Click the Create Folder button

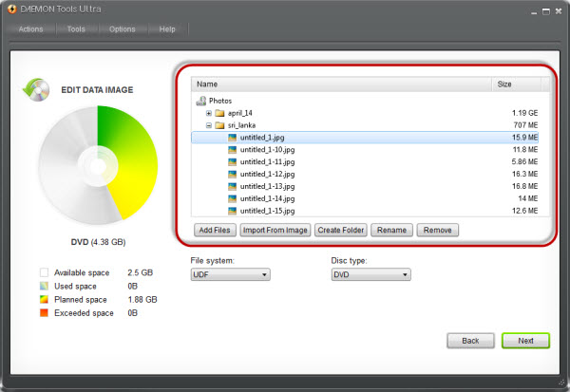pos(341,230)
